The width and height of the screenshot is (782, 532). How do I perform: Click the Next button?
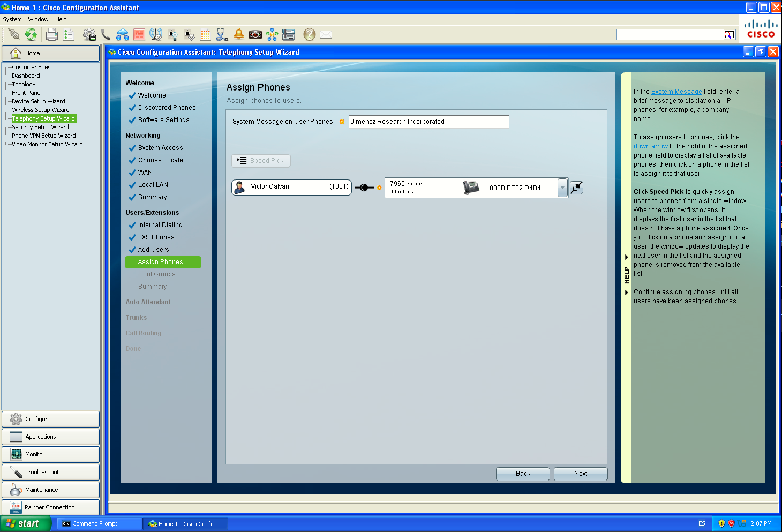tap(581, 474)
